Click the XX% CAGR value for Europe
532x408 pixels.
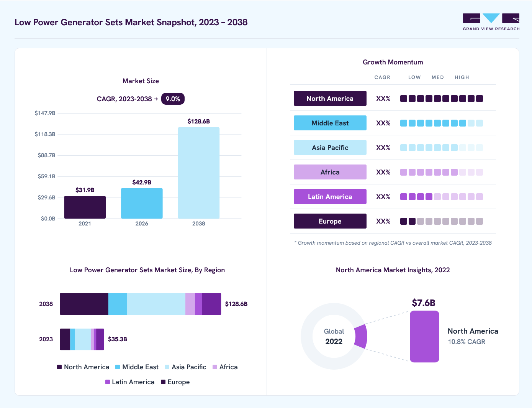coord(383,221)
